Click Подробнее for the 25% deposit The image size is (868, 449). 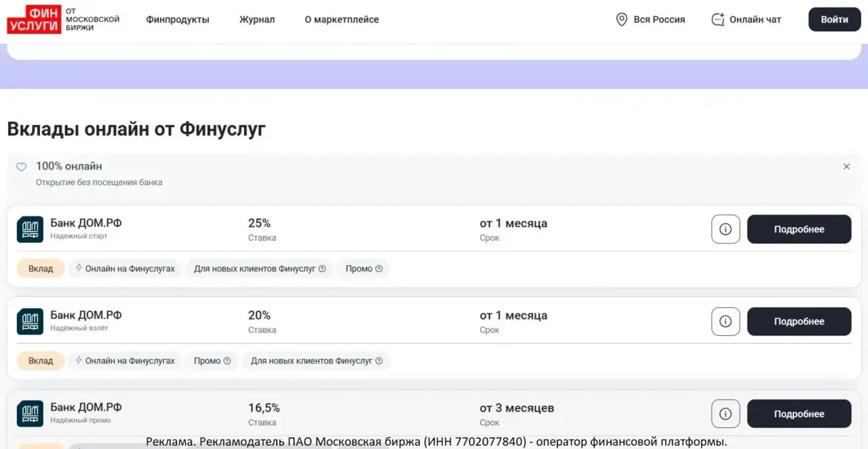tap(799, 229)
